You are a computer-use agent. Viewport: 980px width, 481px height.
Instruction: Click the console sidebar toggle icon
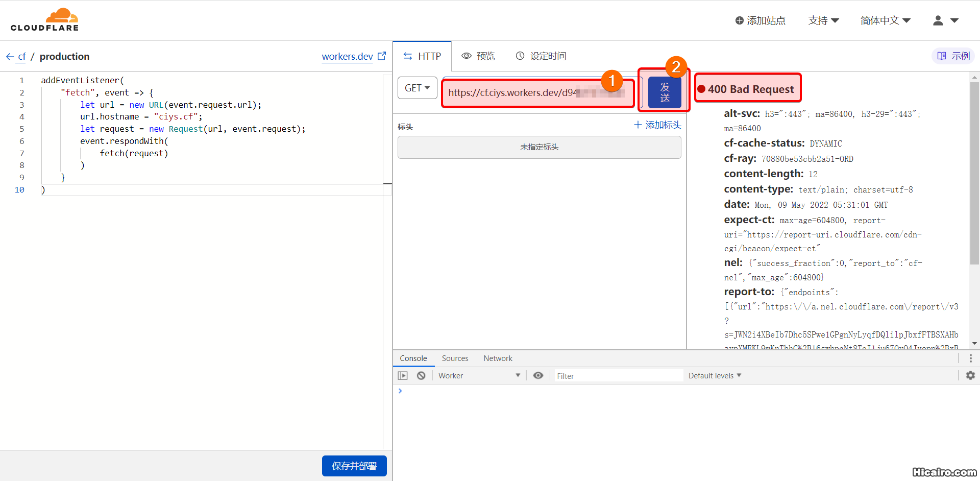click(403, 376)
